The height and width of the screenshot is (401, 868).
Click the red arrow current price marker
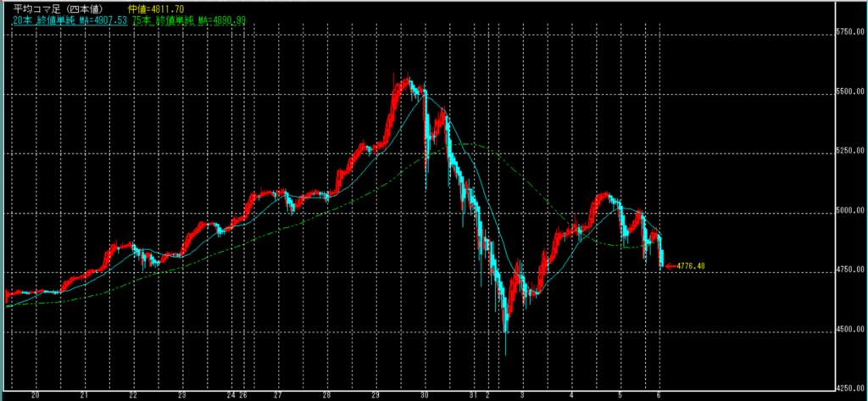point(670,266)
